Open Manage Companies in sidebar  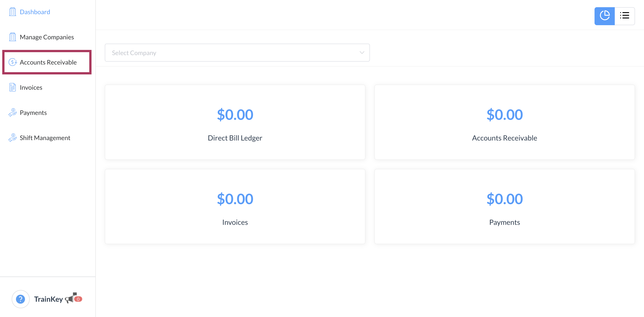point(47,37)
